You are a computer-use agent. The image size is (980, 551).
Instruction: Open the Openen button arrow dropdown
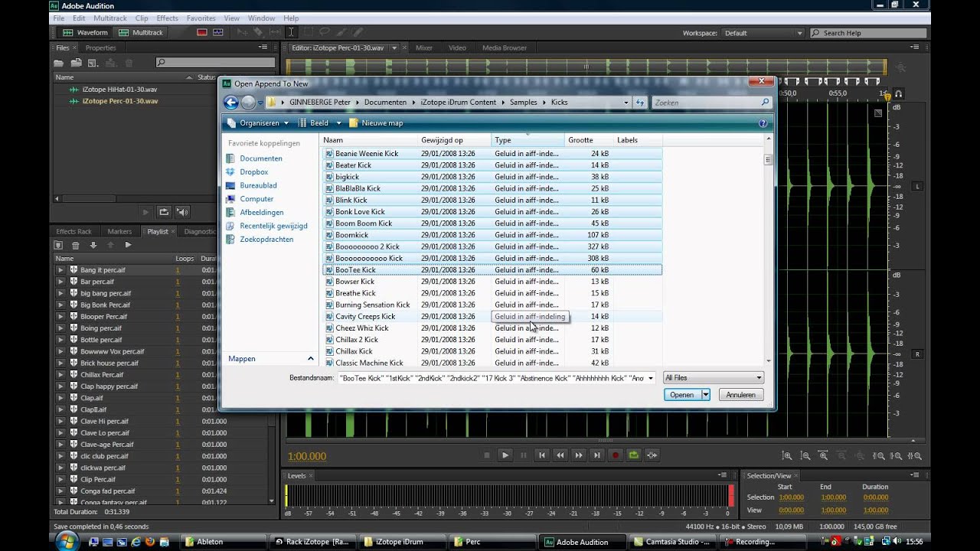(x=705, y=395)
